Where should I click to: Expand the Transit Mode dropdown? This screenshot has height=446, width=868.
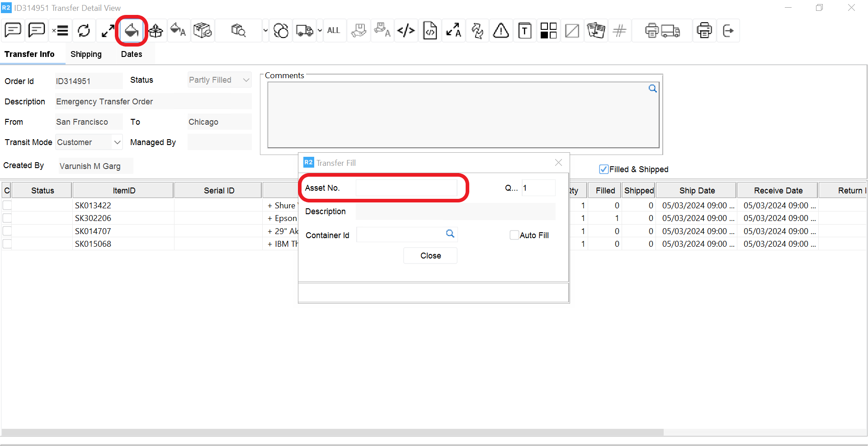pyautogui.click(x=117, y=142)
